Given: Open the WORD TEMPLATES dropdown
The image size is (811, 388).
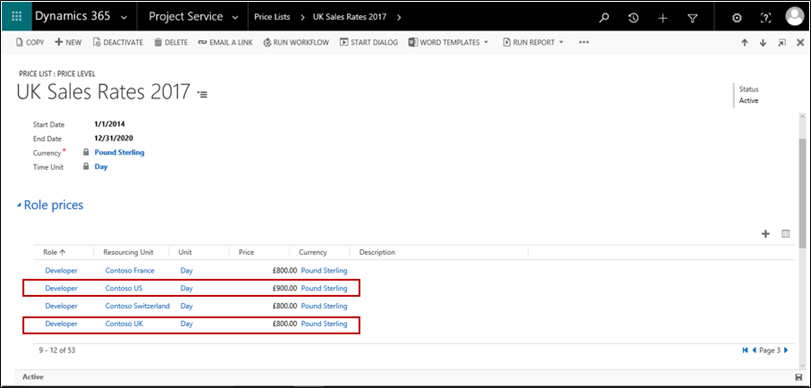Looking at the screenshot, I should (448, 42).
